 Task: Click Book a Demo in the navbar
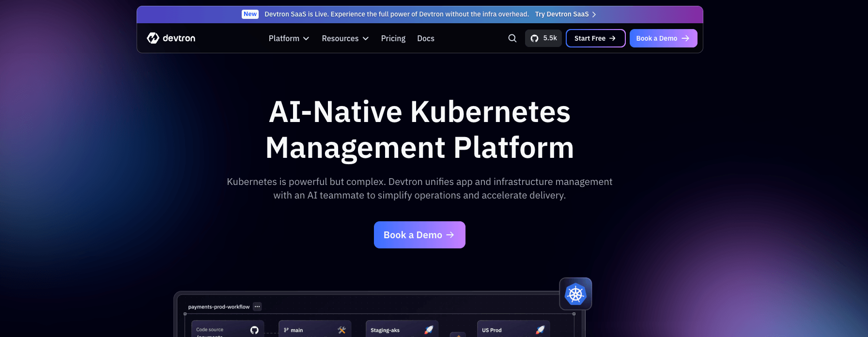point(664,38)
